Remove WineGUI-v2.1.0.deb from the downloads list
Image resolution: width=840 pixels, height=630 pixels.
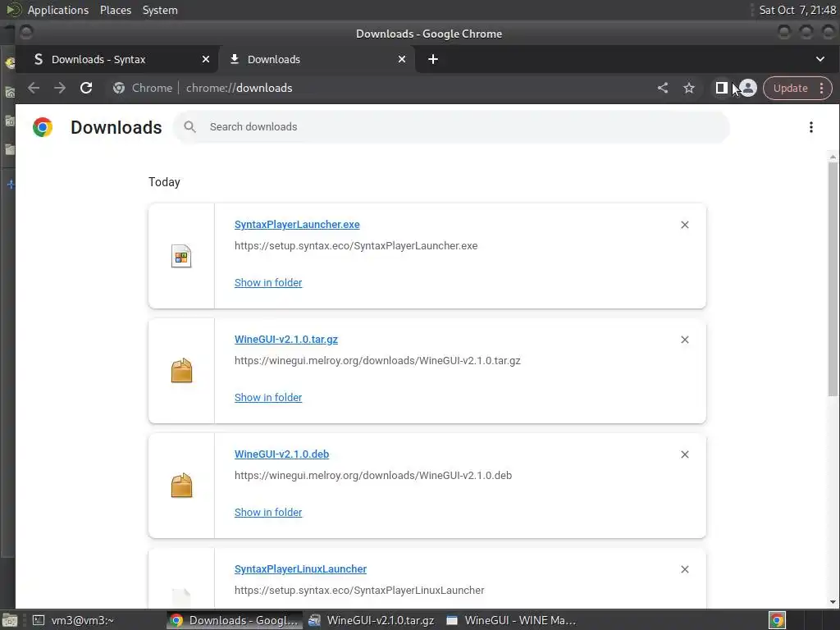click(x=685, y=454)
